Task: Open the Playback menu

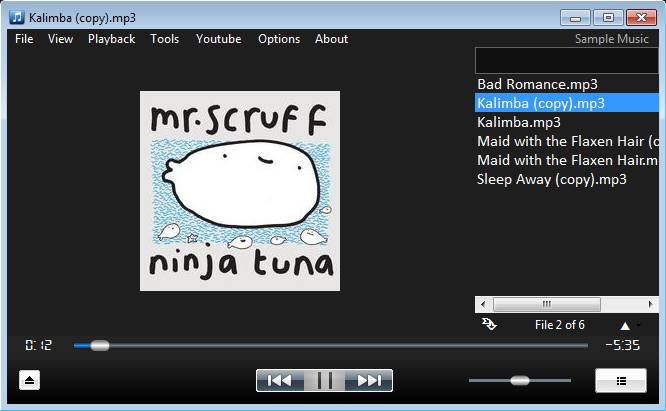Action: (111, 39)
